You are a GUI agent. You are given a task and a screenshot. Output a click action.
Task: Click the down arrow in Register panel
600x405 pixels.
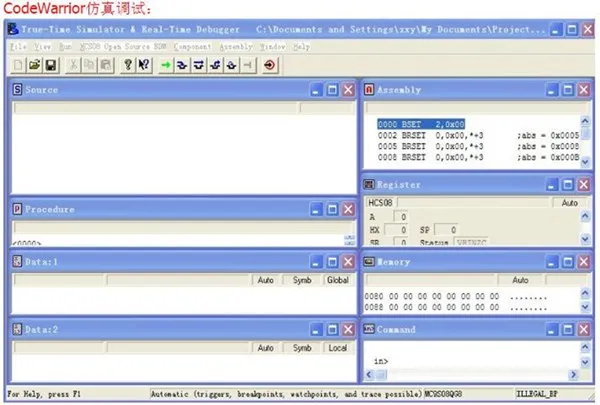[x=585, y=240]
